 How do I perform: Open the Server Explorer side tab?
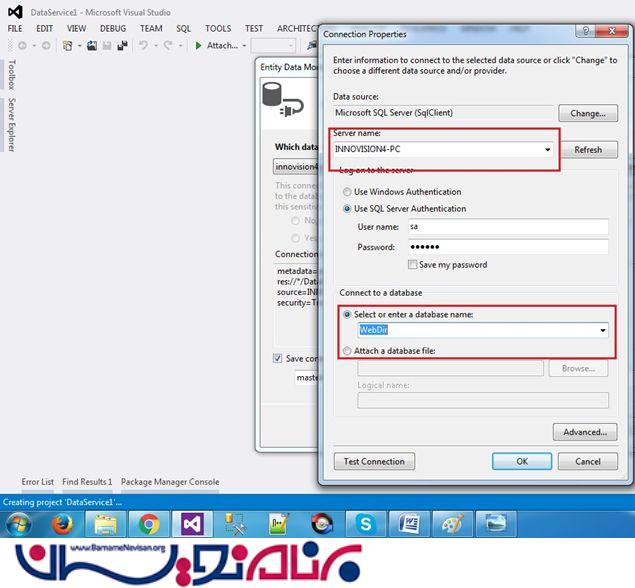coord(12,125)
